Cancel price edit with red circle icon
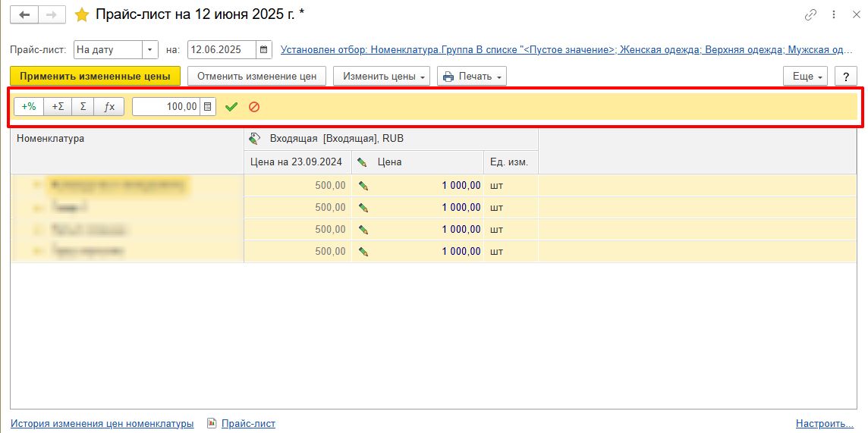This screenshot has width=868, height=433. pyautogui.click(x=254, y=107)
